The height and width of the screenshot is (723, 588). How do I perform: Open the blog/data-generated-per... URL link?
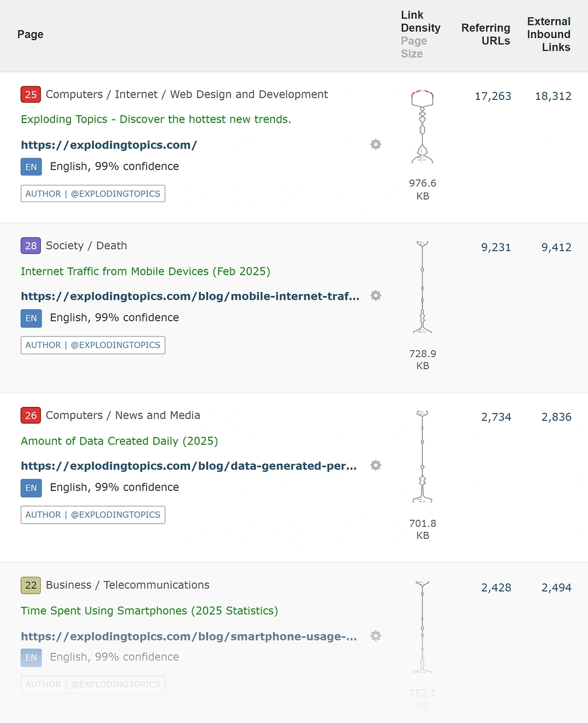click(189, 466)
